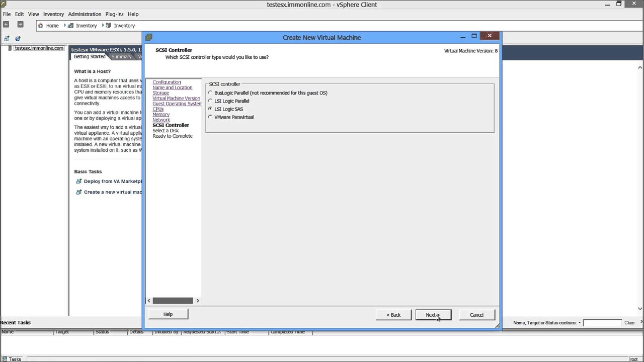
Task: Open the Inventory menu
Action: click(53, 14)
